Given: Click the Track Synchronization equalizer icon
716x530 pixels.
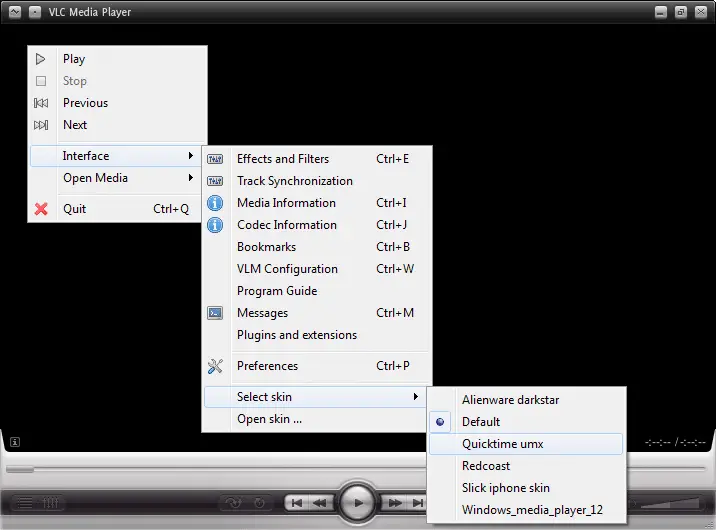Looking at the screenshot, I should point(215,181).
